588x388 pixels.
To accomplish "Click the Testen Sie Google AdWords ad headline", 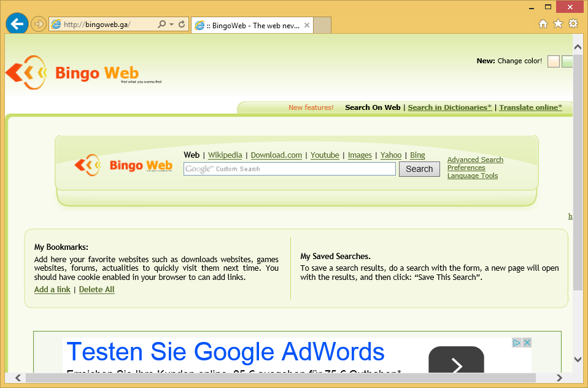I will click(x=226, y=352).
